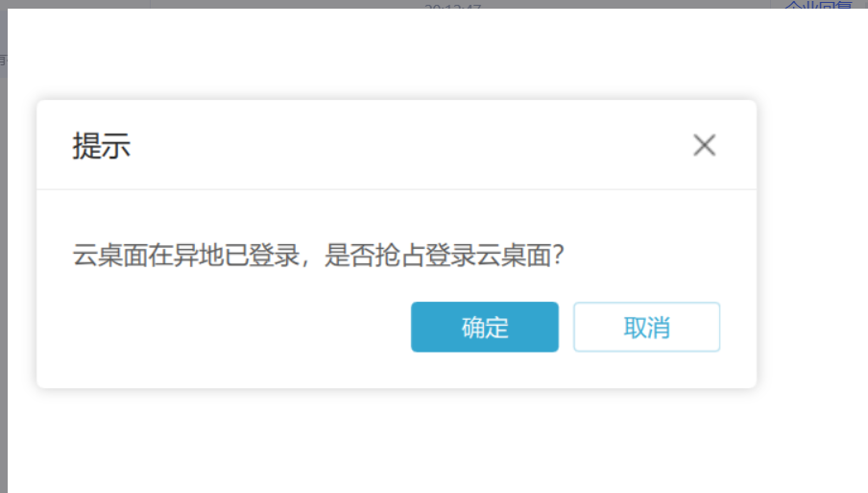Click the 提示 dialog title text
The image size is (868, 493).
(x=102, y=146)
